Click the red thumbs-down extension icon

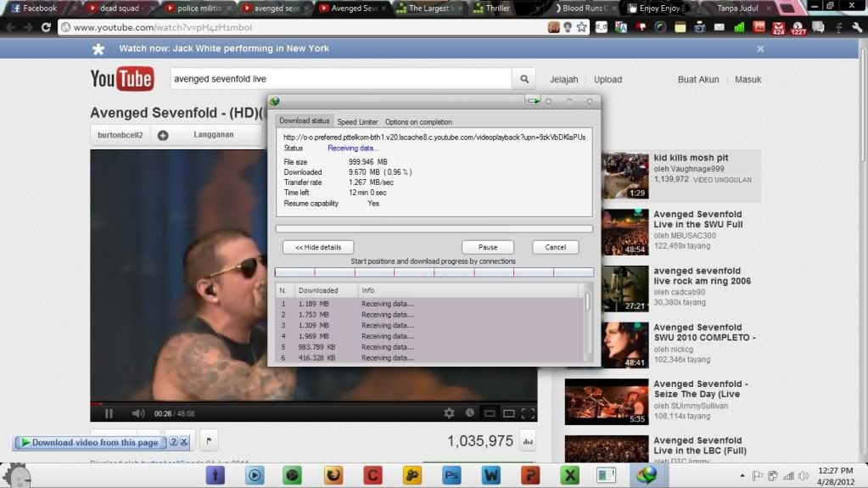click(641, 27)
